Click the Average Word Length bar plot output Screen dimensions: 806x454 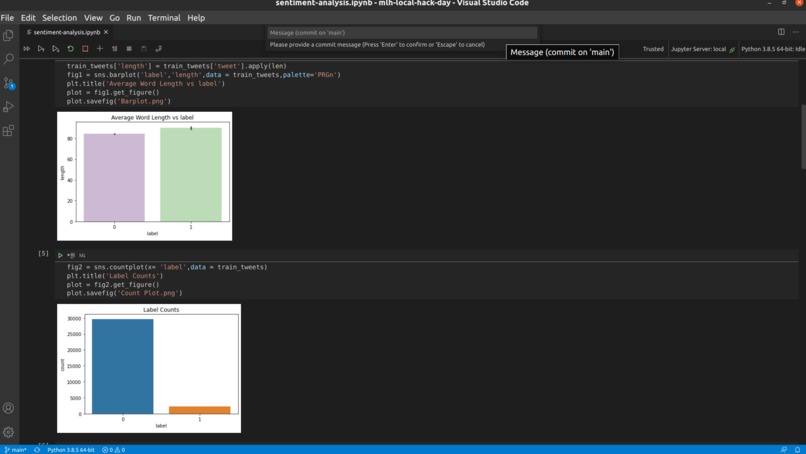click(144, 176)
